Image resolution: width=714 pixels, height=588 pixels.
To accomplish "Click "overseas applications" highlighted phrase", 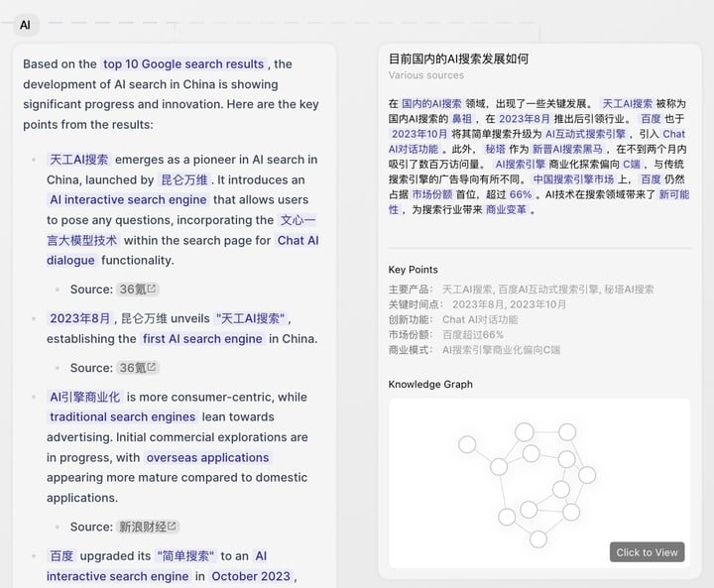I will pos(206,458).
